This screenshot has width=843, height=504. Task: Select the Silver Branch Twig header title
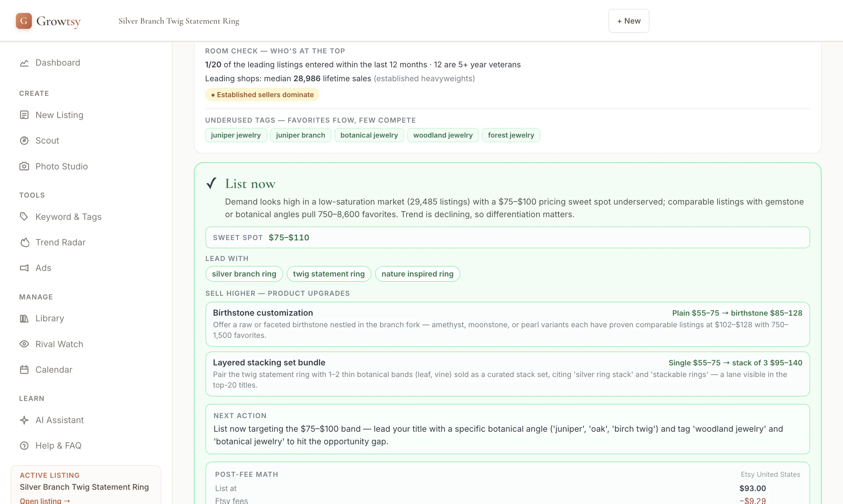pyautogui.click(x=179, y=21)
